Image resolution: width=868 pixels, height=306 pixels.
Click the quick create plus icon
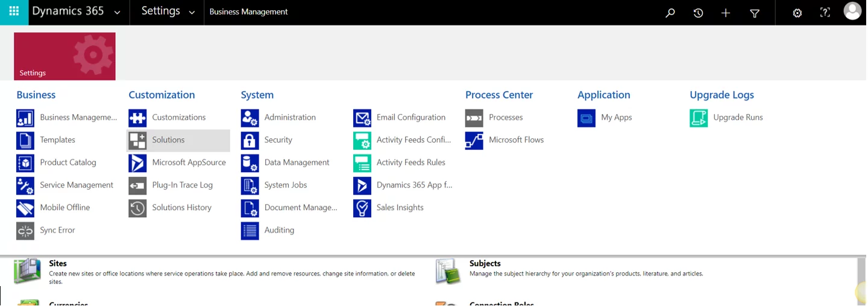[x=726, y=13]
